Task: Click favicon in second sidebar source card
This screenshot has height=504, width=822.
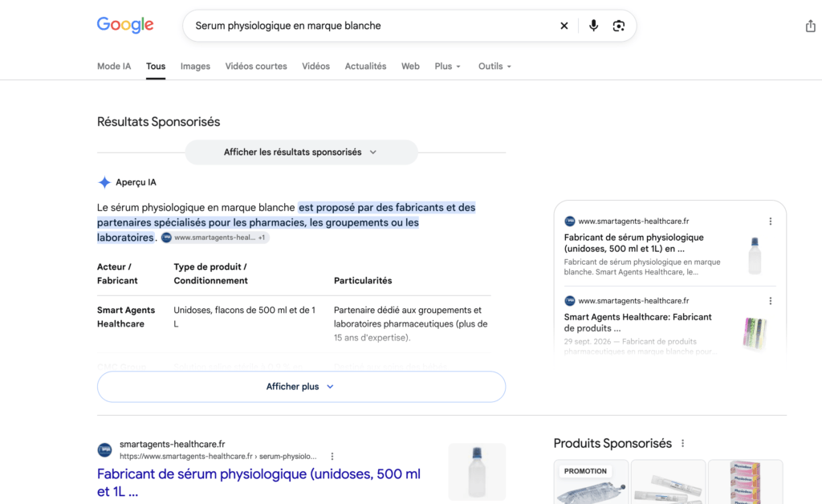Action: [x=570, y=301]
